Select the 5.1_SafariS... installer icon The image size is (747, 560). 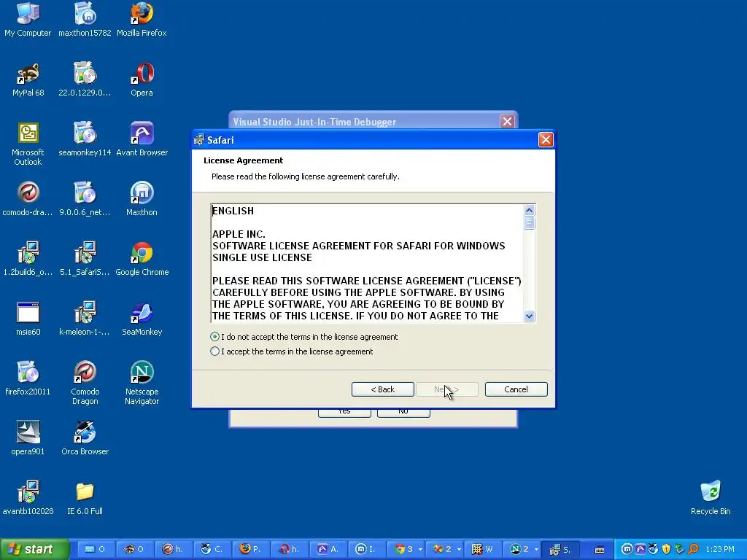pyautogui.click(x=85, y=259)
